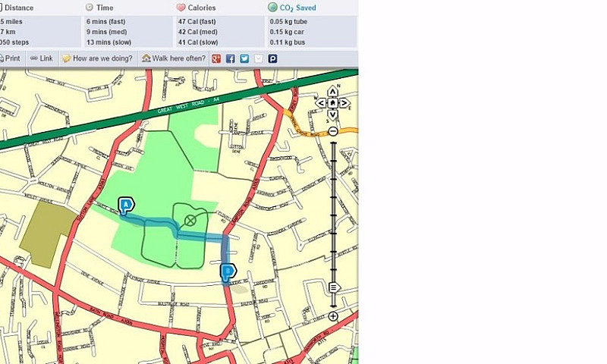The image size is (607, 364).
Task: Select route end marker on map
Action: tap(228, 271)
